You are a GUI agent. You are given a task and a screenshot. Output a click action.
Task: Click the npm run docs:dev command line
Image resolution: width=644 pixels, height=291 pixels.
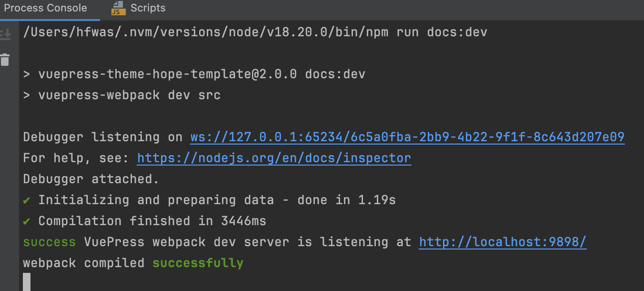tap(255, 32)
